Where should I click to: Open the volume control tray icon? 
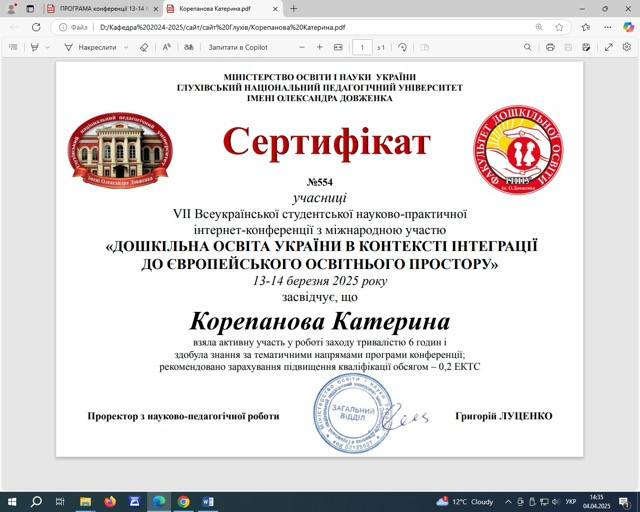pos(556,502)
